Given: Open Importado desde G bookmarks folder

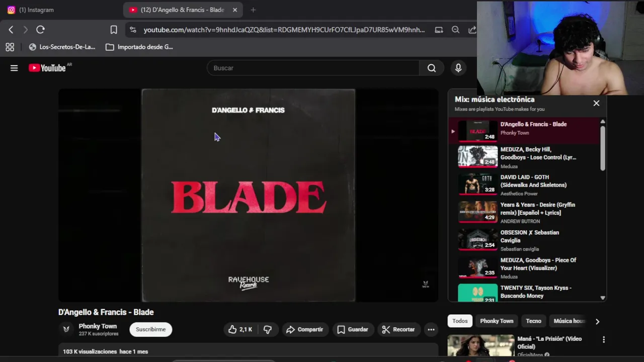Looking at the screenshot, I should point(139,47).
